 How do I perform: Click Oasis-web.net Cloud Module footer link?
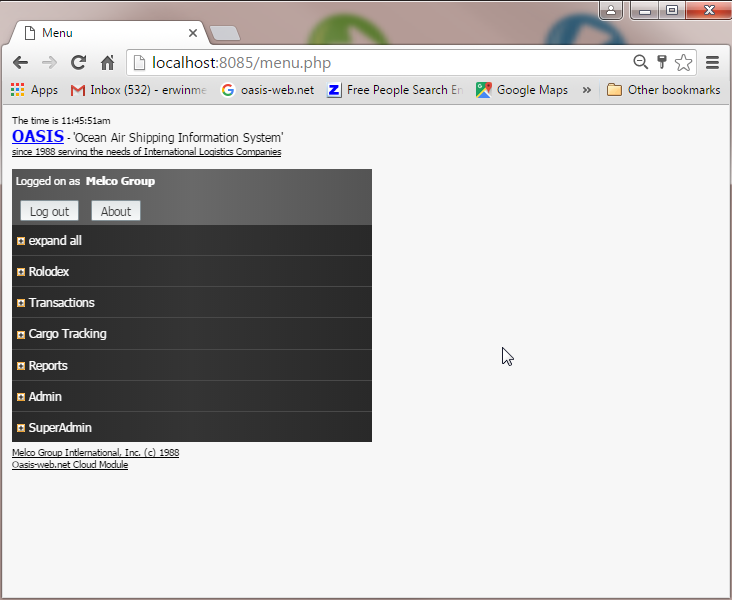(x=70, y=465)
